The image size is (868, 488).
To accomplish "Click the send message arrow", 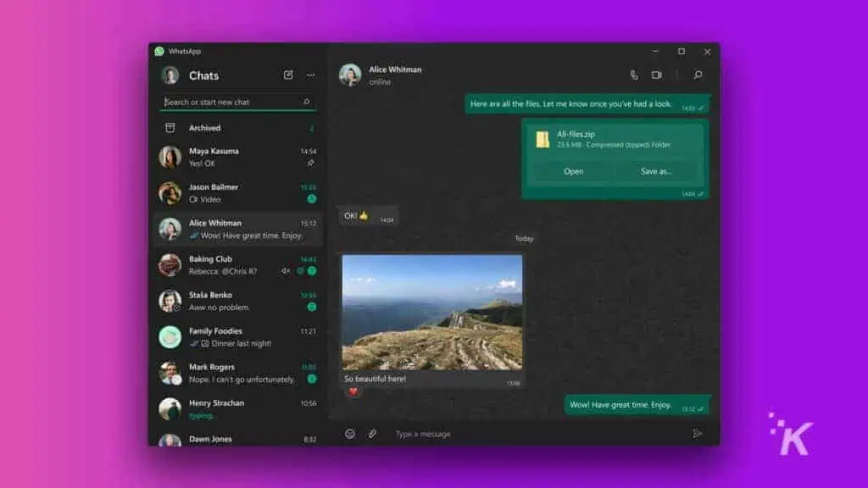I will coord(698,434).
